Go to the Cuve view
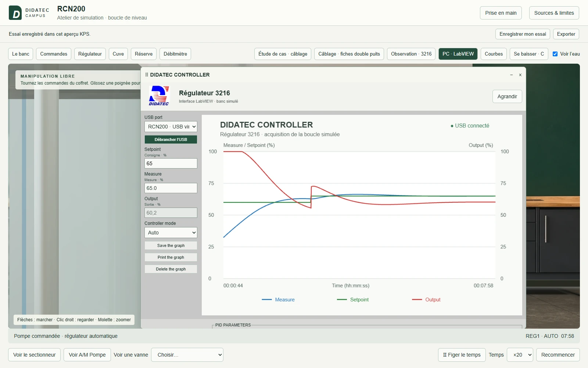This screenshot has height=368, width=588. (x=118, y=54)
